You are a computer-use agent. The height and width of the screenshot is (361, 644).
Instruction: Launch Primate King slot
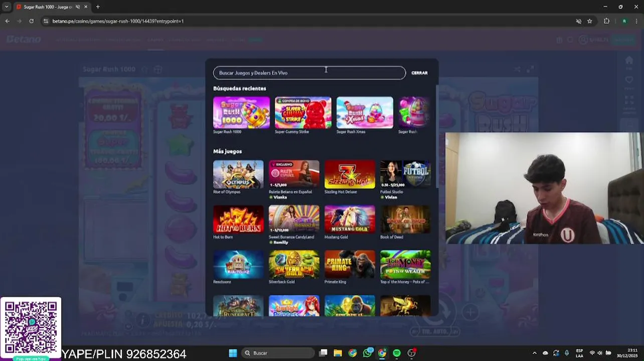pyautogui.click(x=350, y=264)
